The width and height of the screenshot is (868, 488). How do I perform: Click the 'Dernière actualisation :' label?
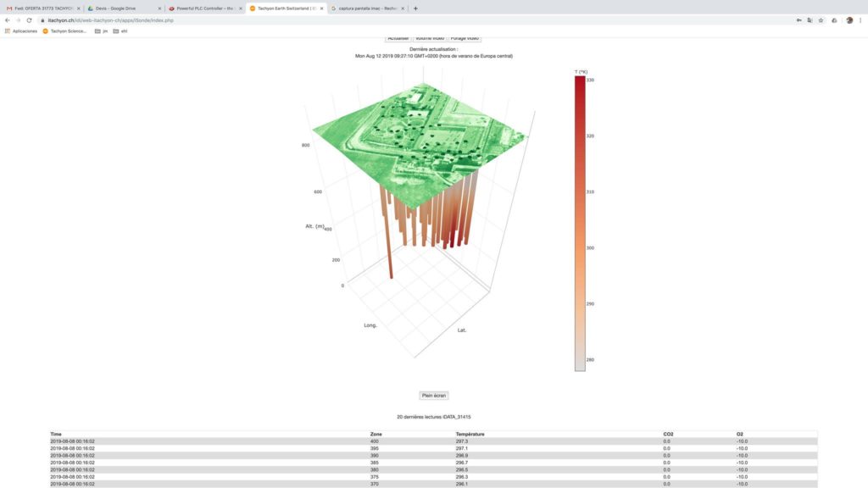(433, 49)
